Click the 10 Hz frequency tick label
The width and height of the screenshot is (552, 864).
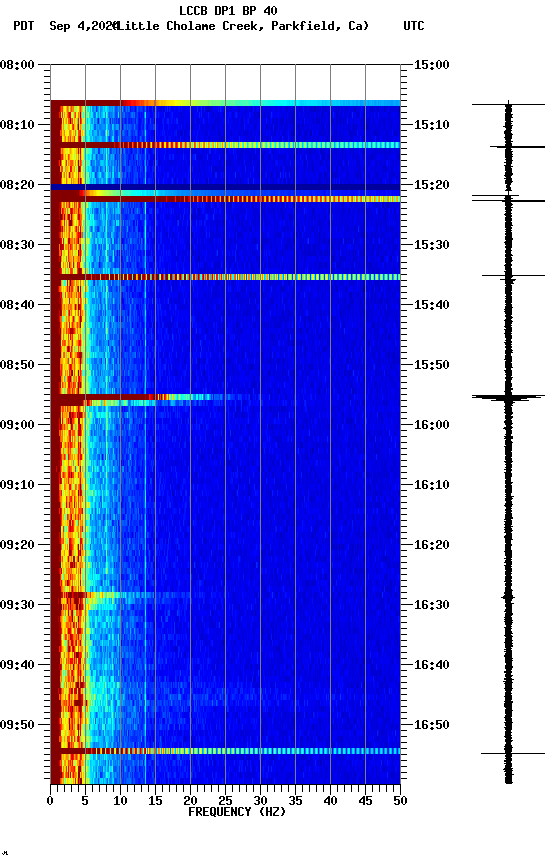tap(120, 801)
